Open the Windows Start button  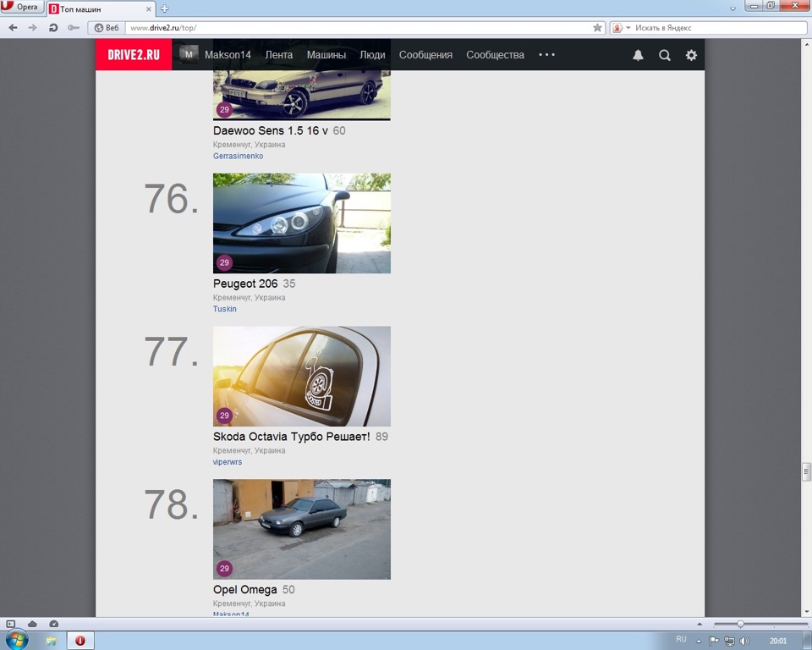[x=17, y=641]
